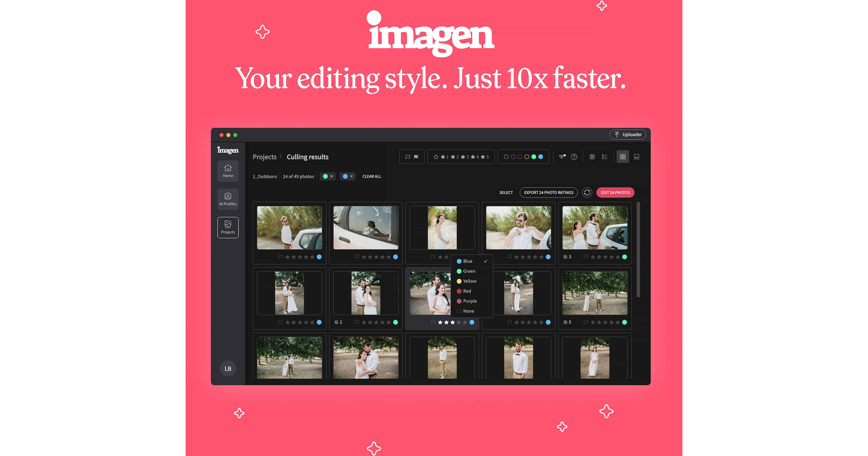Remove the green filter chip

tap(332, 176)
